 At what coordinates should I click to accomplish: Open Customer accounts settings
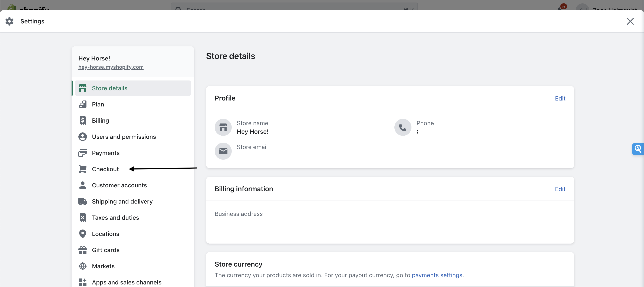pos(133,185)
